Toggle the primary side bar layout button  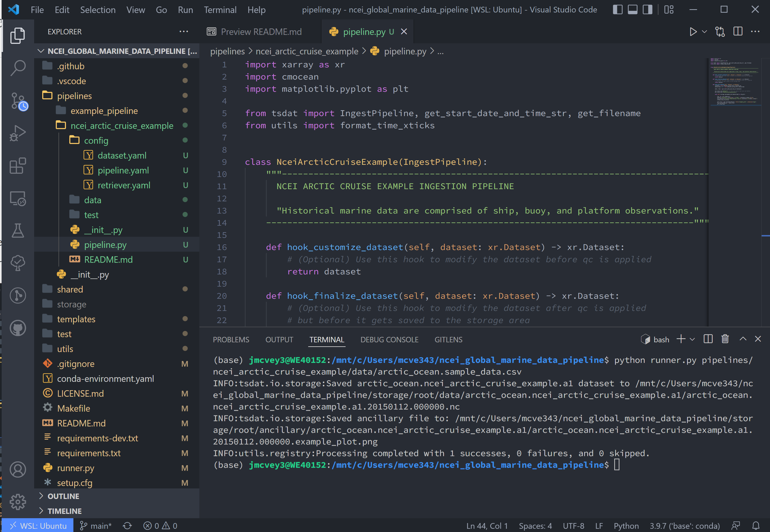click(618, 9)
